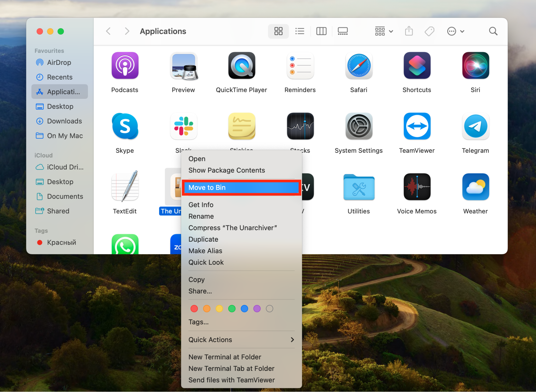Viewport: 536px width, 392px height.
Task: Select the QuickTime Player icon
Action: [242, 66]
